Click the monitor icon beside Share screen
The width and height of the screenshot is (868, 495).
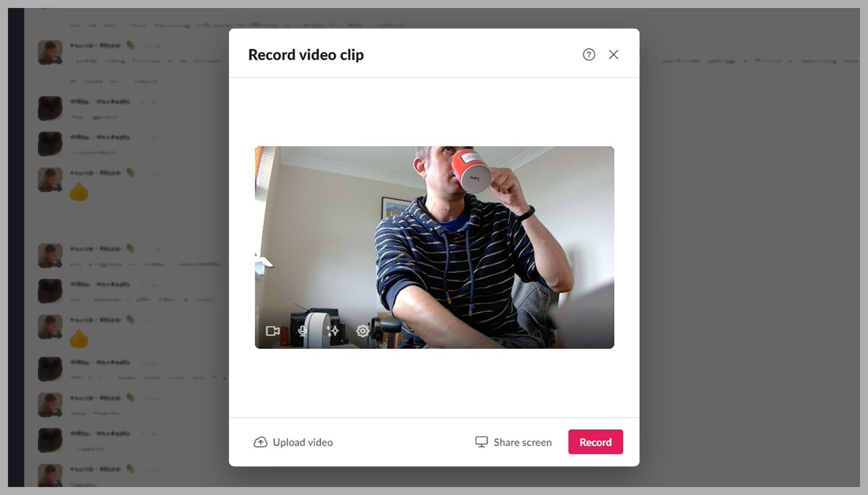pyautogui.click(x=481, y=442)
